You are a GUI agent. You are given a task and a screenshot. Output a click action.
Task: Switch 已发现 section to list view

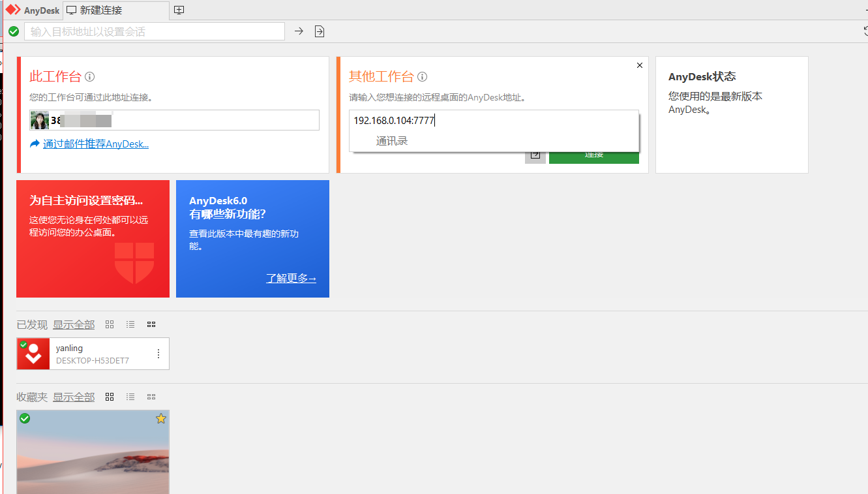click(130, 324)
